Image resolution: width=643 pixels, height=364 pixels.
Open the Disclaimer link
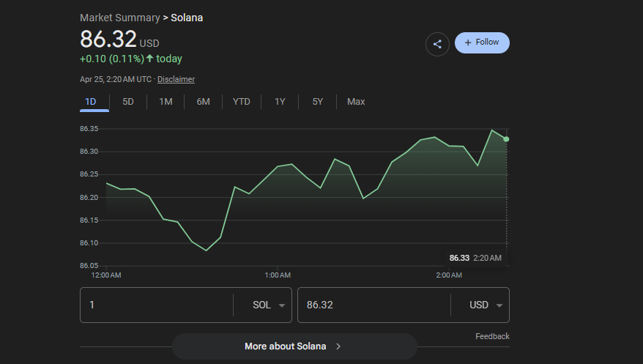[176, 79]
